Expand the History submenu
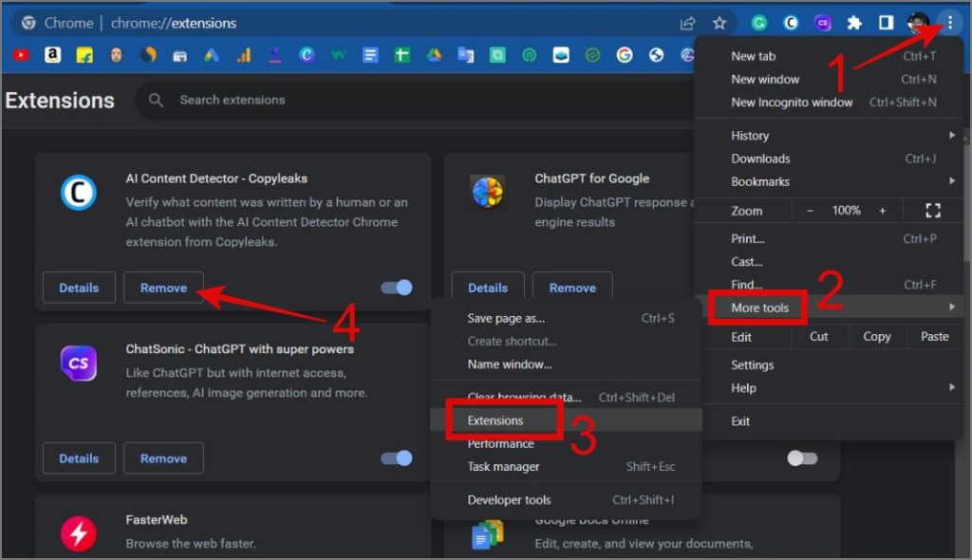972x560 pixels. tap(750, 136)
